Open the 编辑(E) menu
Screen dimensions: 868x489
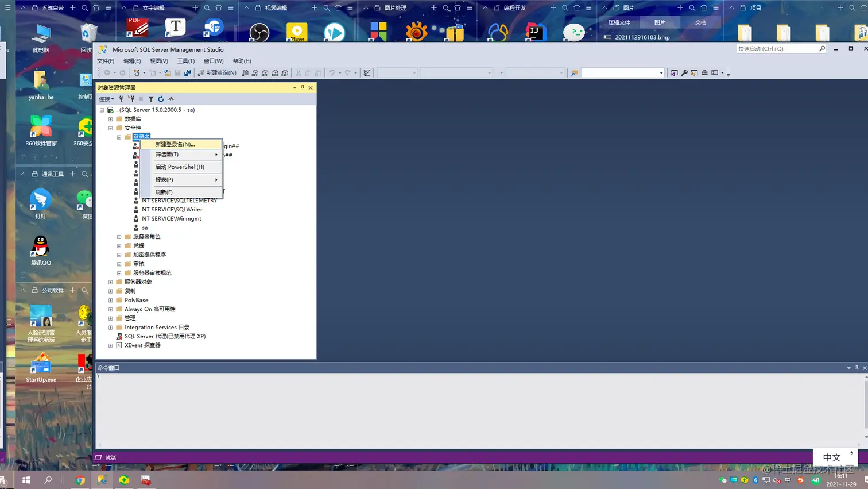coord(132,61)
